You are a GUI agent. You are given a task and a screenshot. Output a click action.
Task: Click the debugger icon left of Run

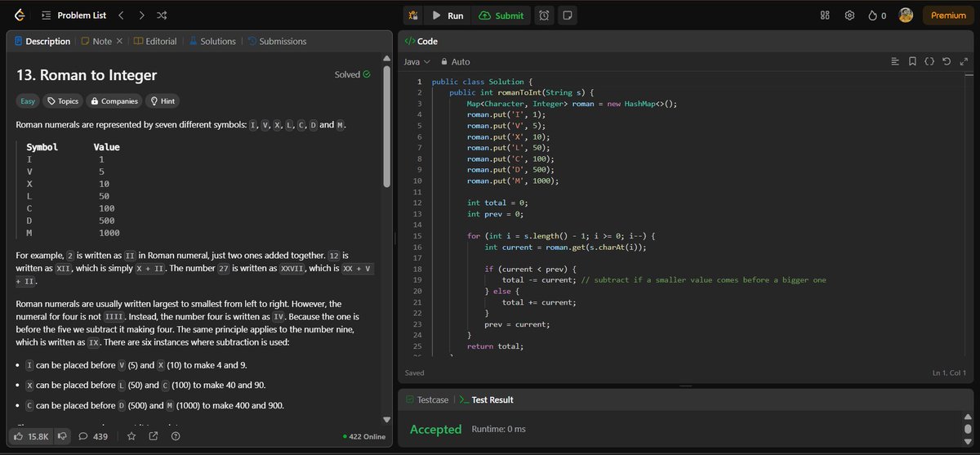[413, 16]
